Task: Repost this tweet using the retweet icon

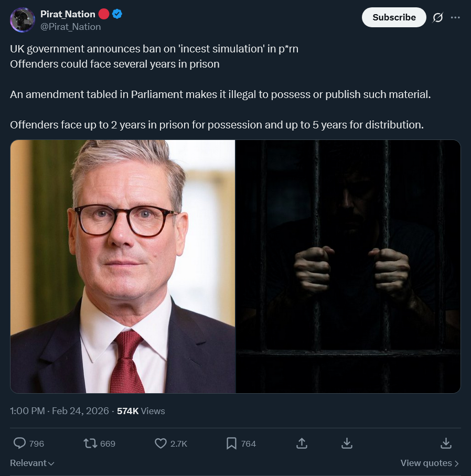Action: 90,443
